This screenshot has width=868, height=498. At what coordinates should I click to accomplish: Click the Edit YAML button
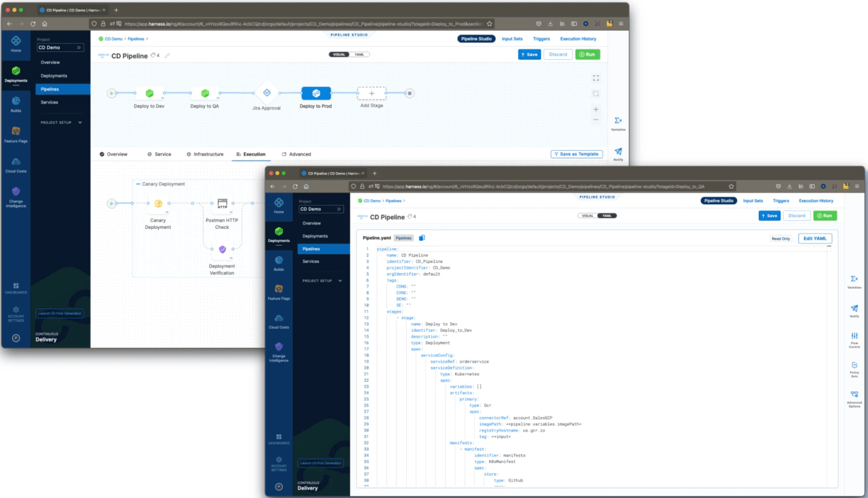pyautogui.click(x=814, y=239)
